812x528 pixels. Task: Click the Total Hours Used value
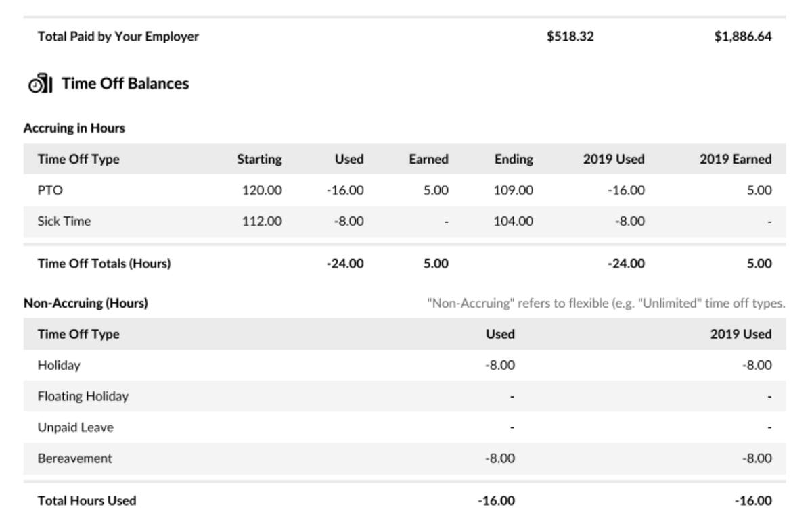[500, 500]
